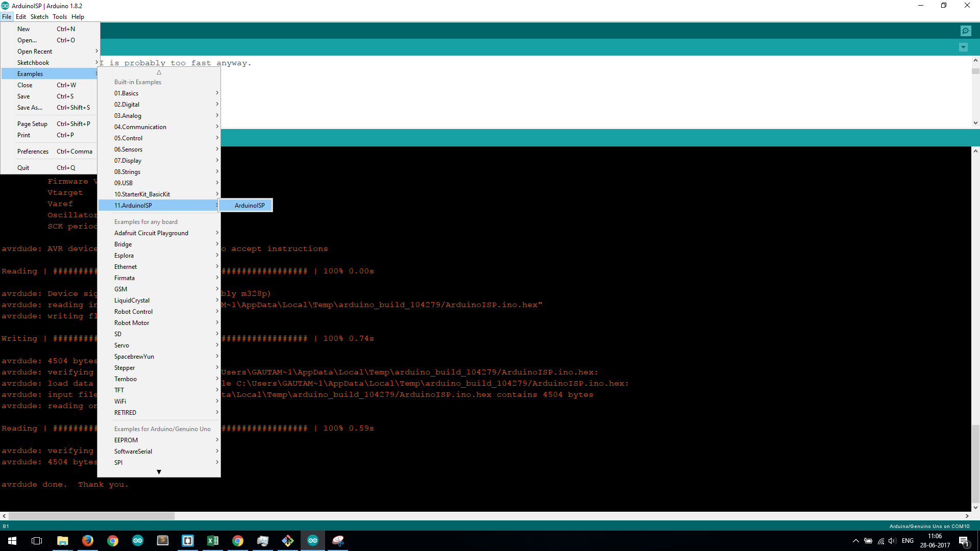Select Examples in the File menu

coord(50,74)
